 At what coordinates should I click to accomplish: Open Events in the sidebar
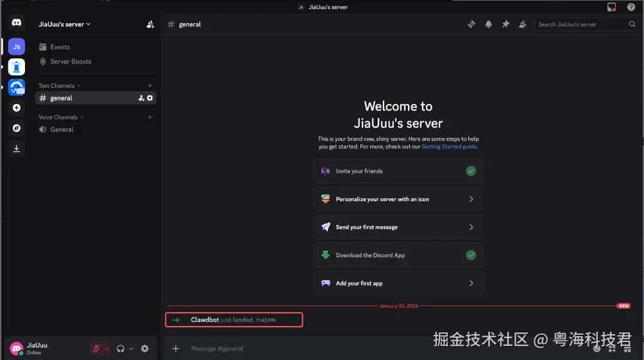click(96, 47)
